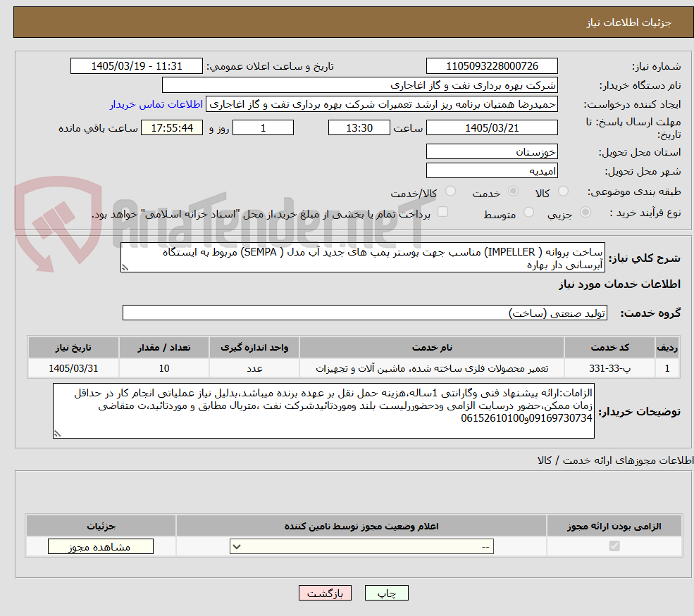Viewport: 694px width, 616px height.
Task: Click the deadline date field 1405/03/21
Action: [492, 128]
